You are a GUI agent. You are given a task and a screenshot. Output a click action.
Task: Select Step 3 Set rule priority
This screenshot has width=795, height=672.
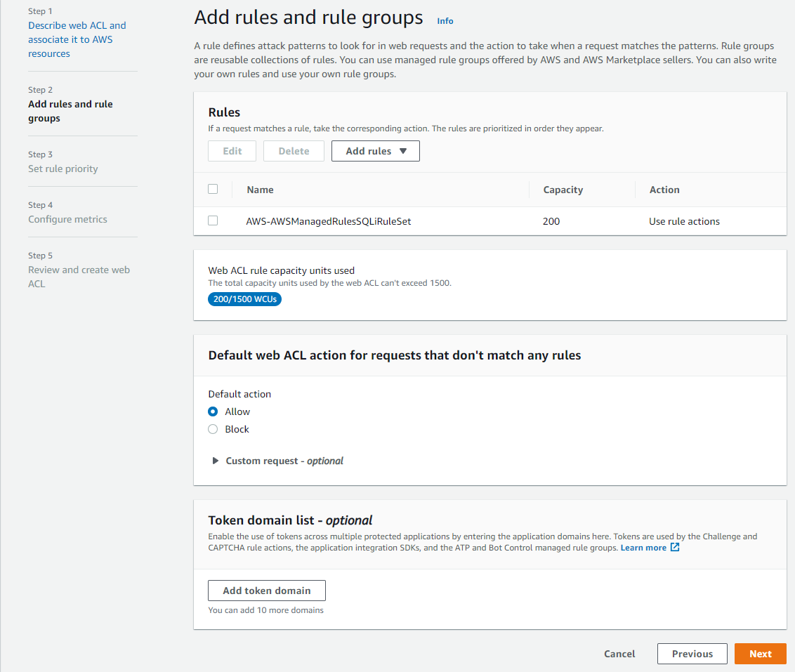[63, 169]
